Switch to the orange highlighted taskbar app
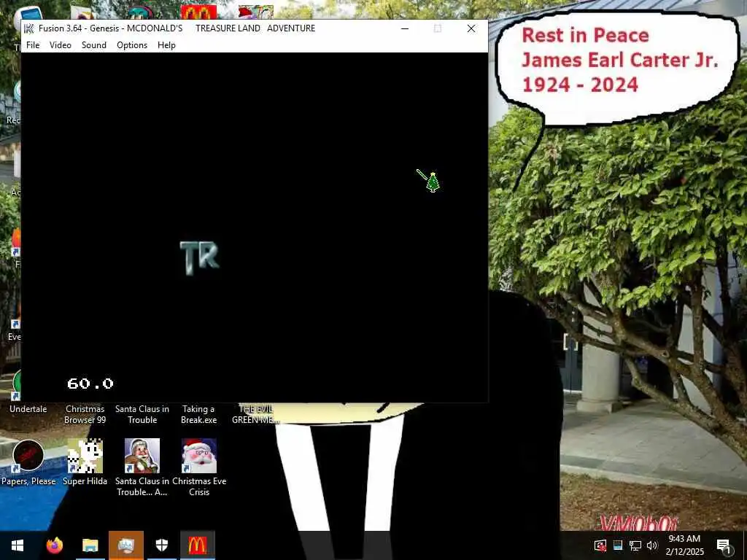This screenshot has height=560, width=747. pos(125,545)
